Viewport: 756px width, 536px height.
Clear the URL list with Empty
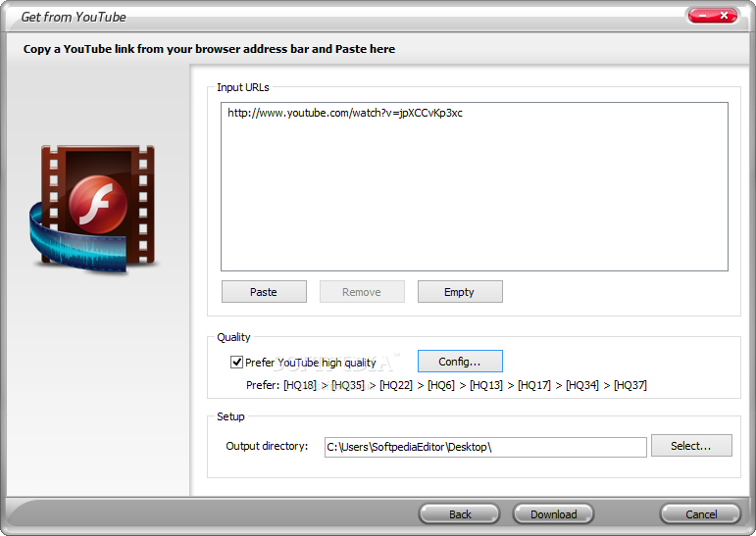[x=460, y=292]
